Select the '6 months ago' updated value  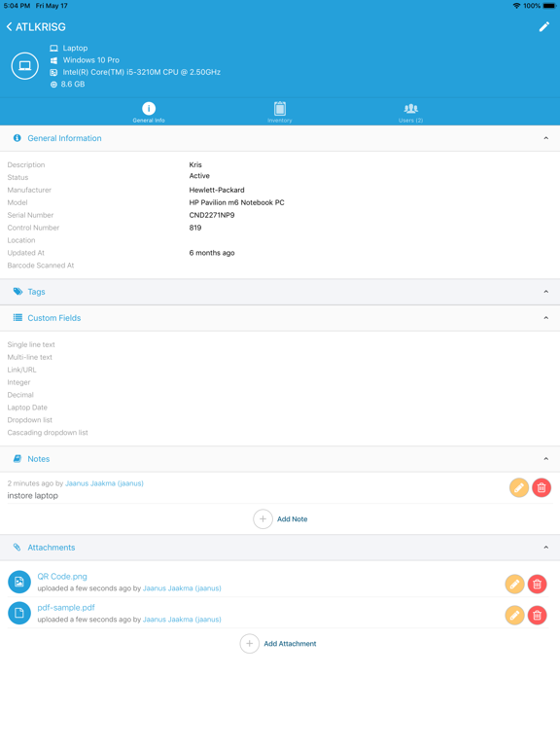[212, 253]
